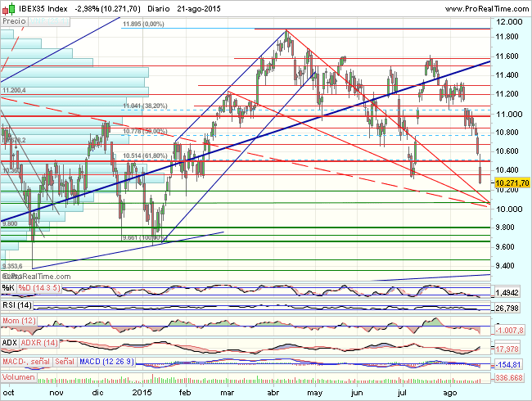
Task: Click the 21-ago-2015 date label
Action: pyautogui.click(x=199, y=8)
